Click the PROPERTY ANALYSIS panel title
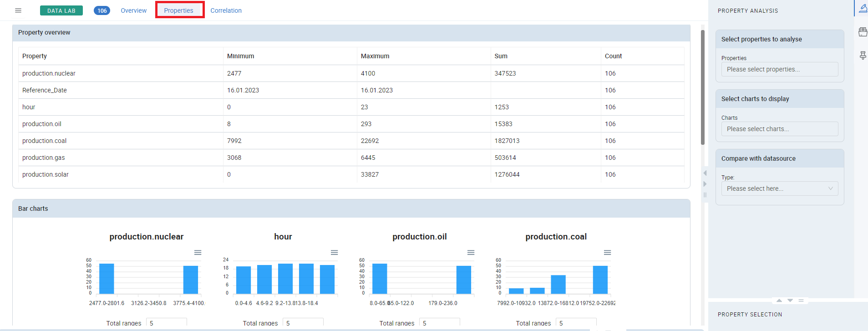The height and width of the screenshot is (331, 868). (748, 11)
